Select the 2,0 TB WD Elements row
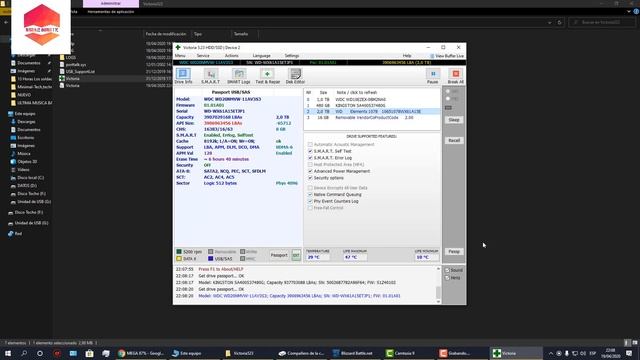The width and height of the screenshot is (640, 360). (x=372, y=111)
